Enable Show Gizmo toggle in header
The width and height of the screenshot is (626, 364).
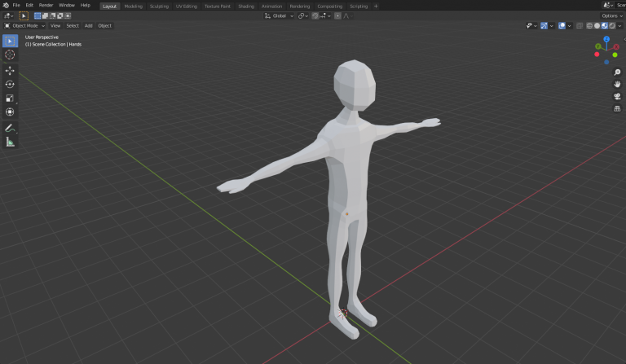[544, 25]
